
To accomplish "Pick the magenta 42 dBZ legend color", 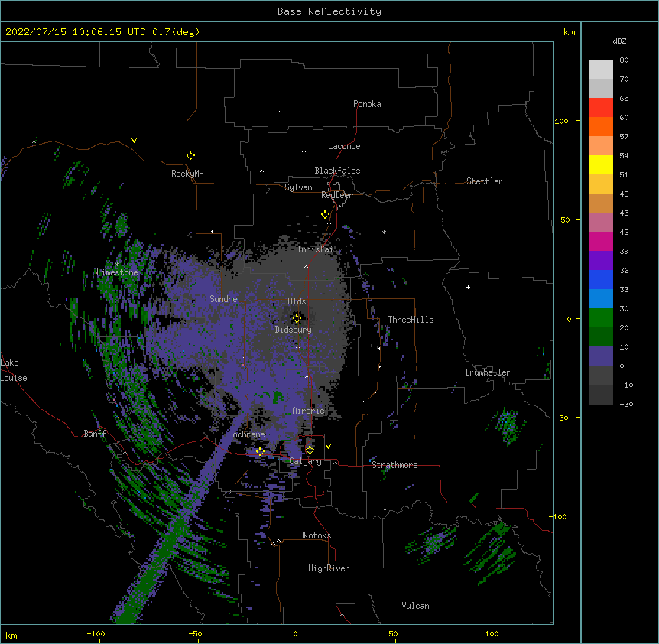I will (601, 241).
